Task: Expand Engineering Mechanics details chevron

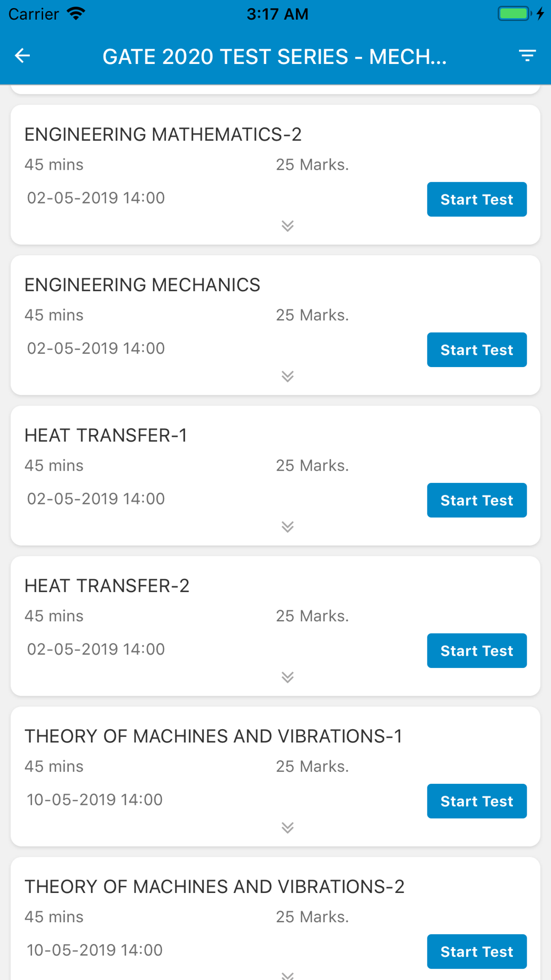Action: [x=288, y=376]
